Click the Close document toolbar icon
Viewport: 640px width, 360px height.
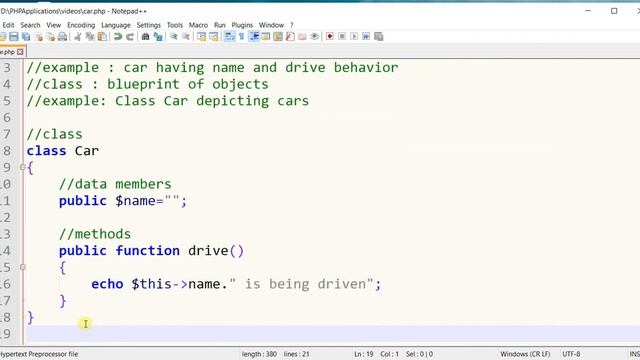pyautogui.click(x=39, y=37)
